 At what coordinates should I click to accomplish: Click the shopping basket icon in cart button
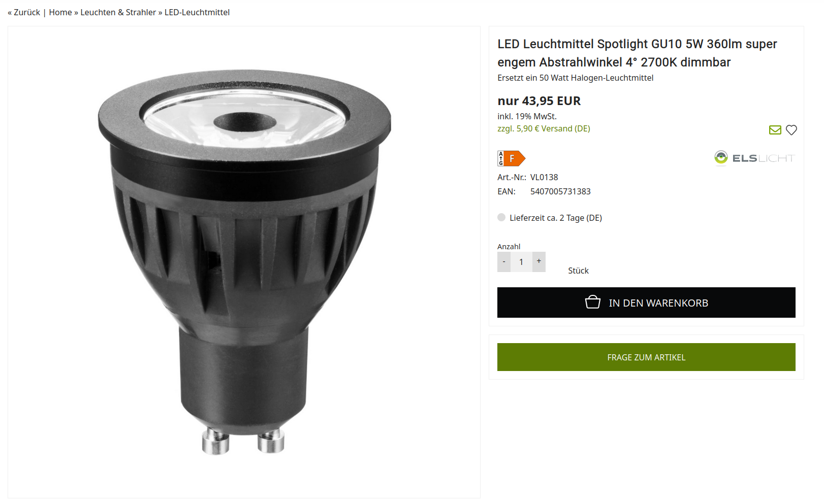tap(592, 302)
